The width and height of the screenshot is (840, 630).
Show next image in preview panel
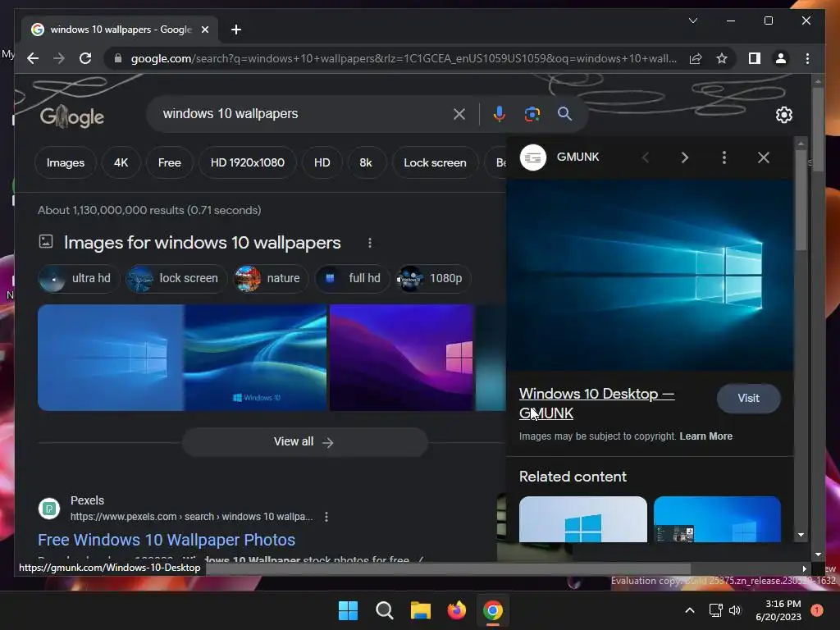point(685,157)
